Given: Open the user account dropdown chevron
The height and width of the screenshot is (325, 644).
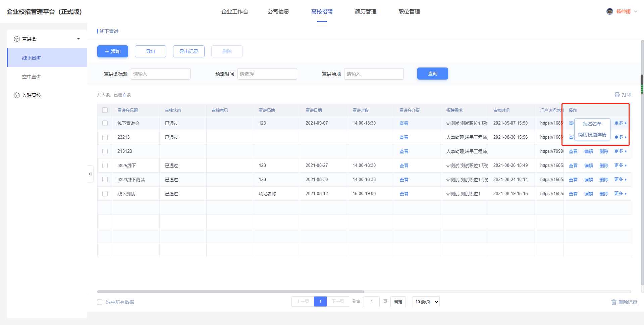Looking at the screenshot, I should pyautogui.click(x=635, y=11).
